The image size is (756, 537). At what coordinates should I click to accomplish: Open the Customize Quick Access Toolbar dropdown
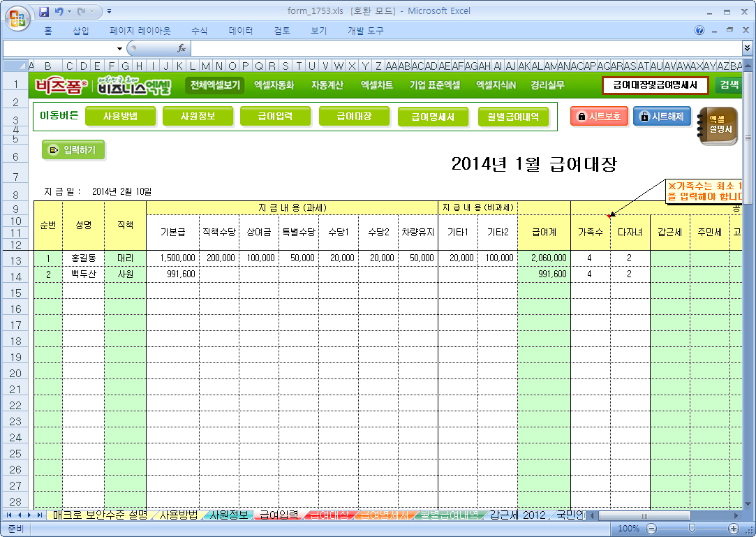tap(110, 11)
